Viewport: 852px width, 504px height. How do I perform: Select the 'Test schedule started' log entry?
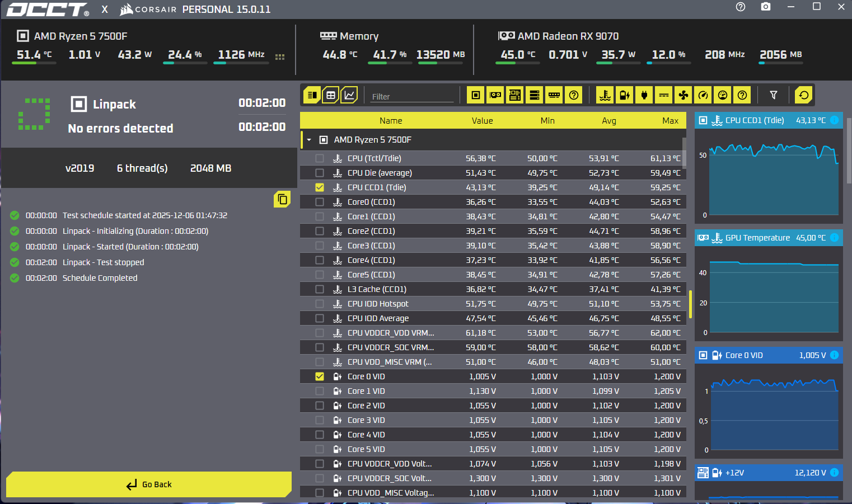(x=145, y=215)
